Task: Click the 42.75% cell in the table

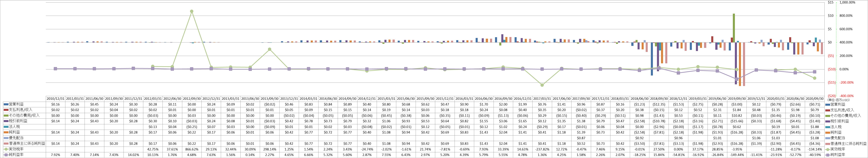Action: (x=153, y=149)
